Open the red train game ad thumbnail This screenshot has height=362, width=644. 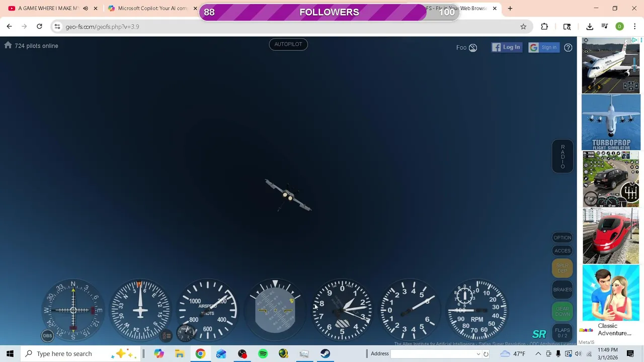611,236
